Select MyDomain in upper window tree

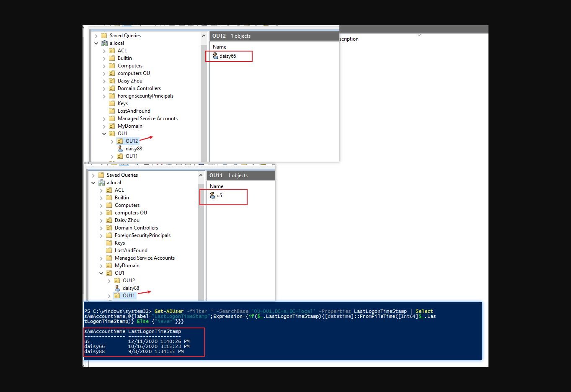(x=130, y=126)
